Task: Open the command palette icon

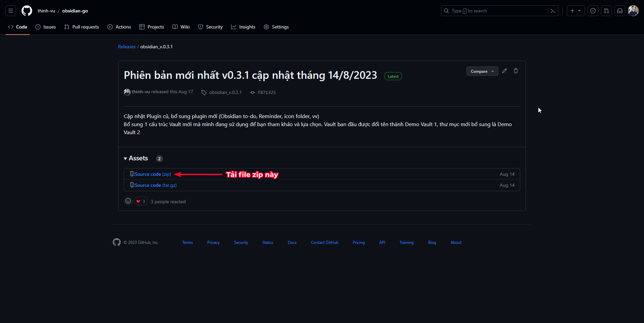Action: pyautogui.click(x=553, y=11)
